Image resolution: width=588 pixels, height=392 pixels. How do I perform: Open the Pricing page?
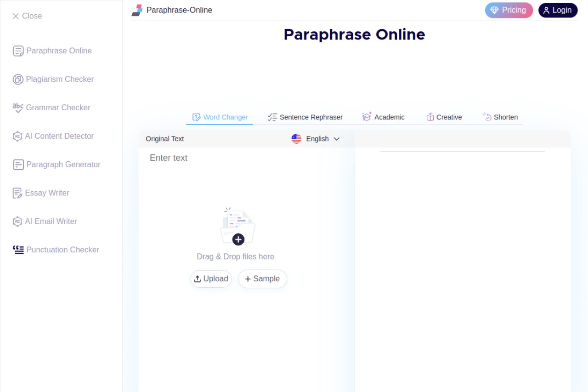click(x=509, y=10)
